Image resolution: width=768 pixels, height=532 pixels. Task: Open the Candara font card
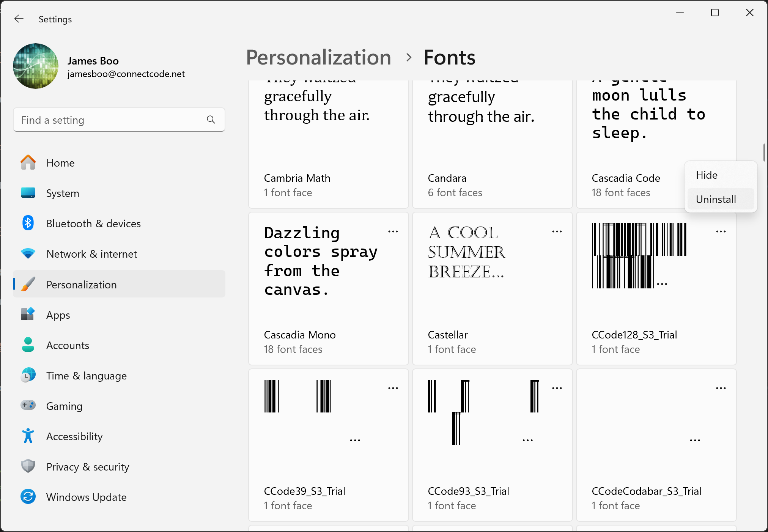[493, 144]
